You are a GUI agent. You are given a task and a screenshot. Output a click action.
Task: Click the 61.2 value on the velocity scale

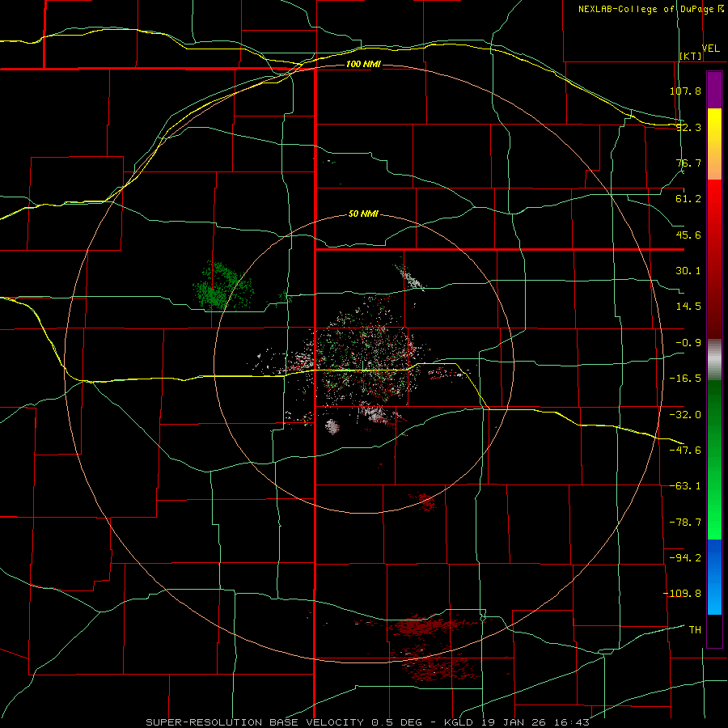pyautogui.click(x=688, y=199)
